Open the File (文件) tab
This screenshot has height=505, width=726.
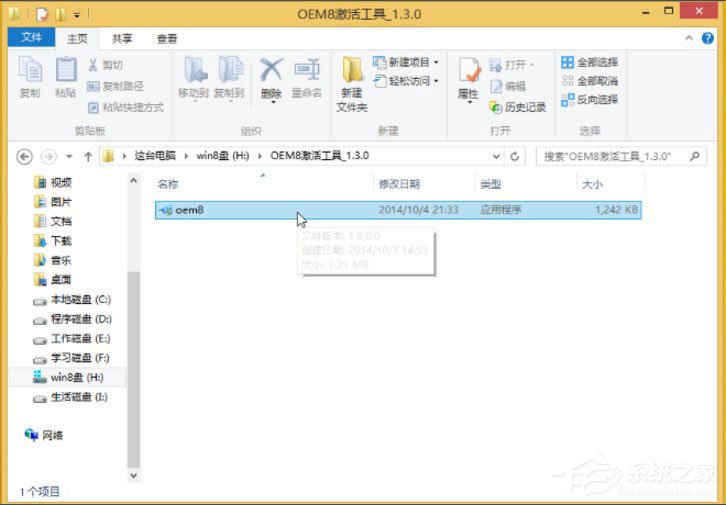pyautogui.click(x=31, y=38)
